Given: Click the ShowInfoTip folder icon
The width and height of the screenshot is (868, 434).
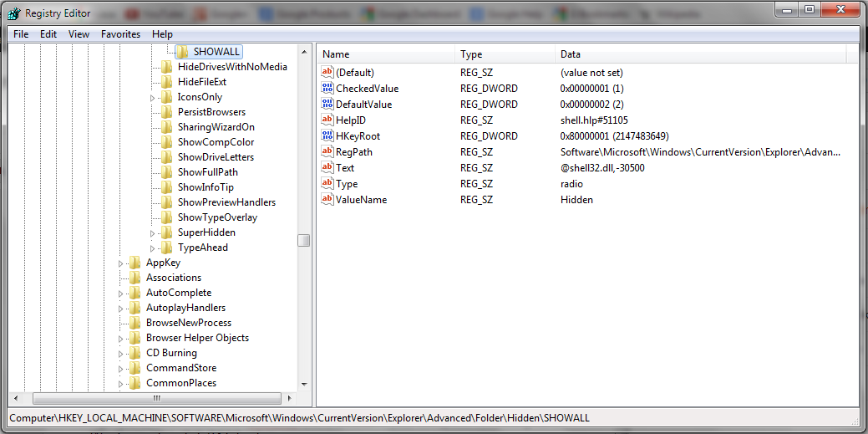Looking at the screenshot, I should pos(166,187).
